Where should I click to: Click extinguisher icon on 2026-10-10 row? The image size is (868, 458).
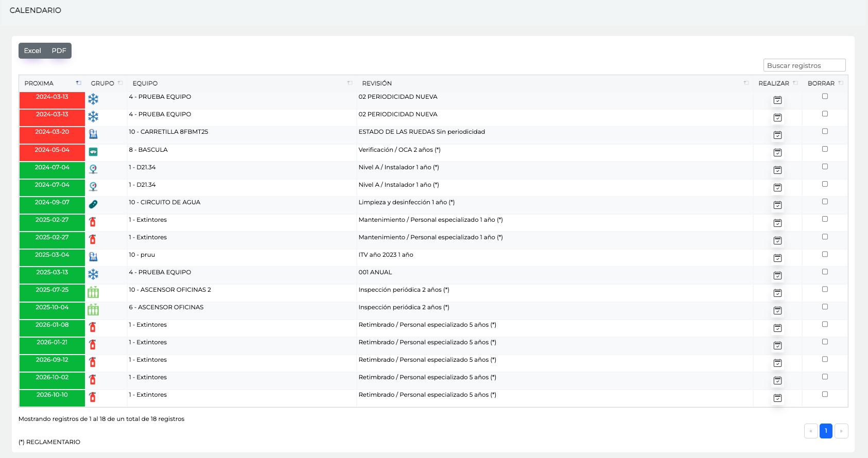point(93,397)
